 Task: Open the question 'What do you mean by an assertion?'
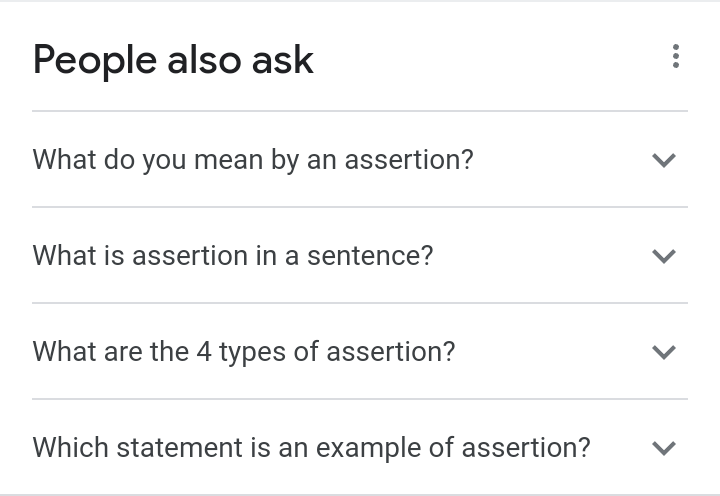click(x=360, y=159)
